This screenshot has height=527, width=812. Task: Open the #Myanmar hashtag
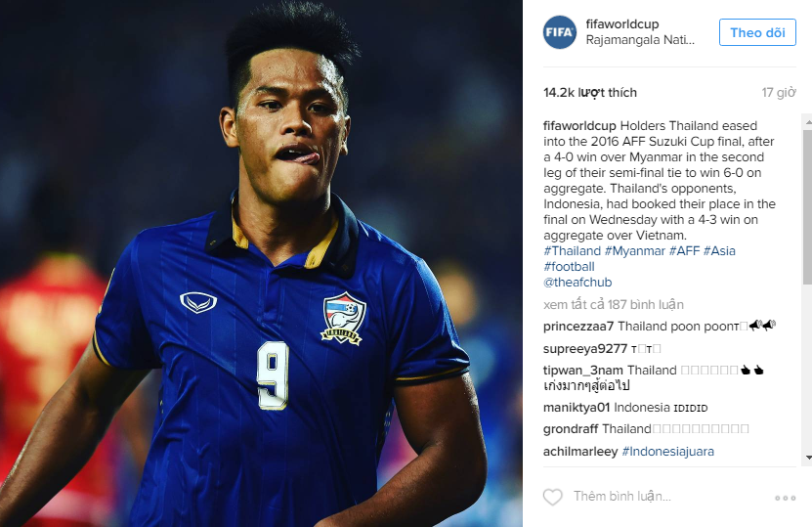pyautogui.click(x=635, y=251)
